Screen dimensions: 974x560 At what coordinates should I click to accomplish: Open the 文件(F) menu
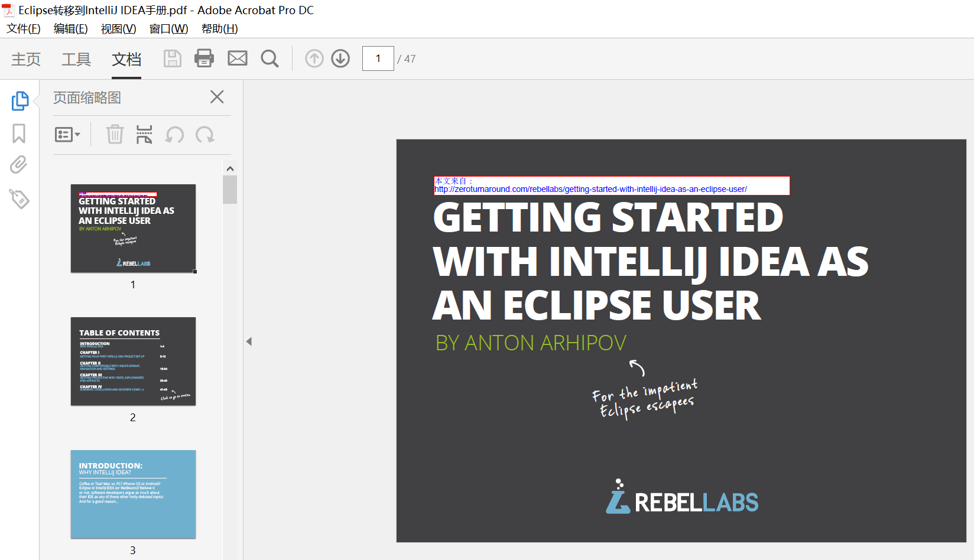click(x=24, y=29)
